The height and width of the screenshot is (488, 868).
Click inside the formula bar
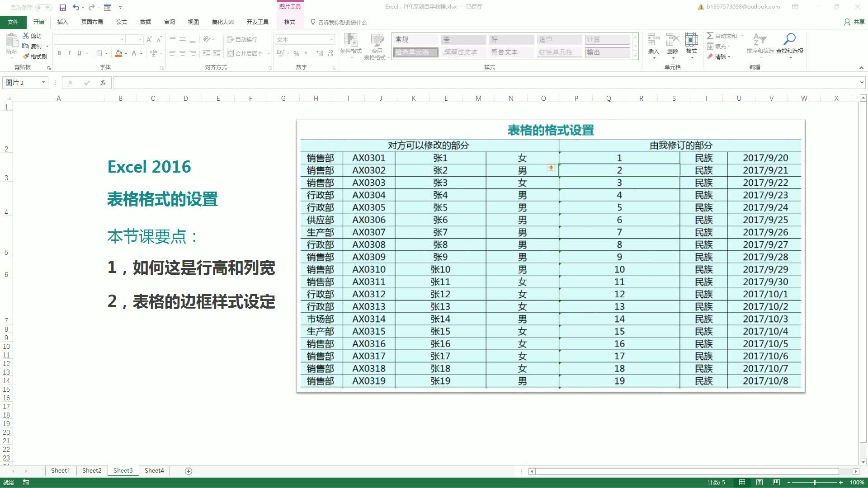(x=486, y=82)
